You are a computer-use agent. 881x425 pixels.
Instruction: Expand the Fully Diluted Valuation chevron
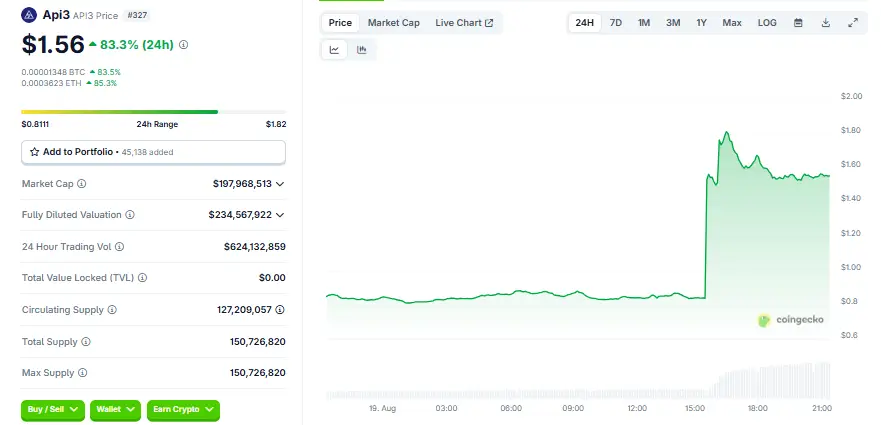click(280, 215)
